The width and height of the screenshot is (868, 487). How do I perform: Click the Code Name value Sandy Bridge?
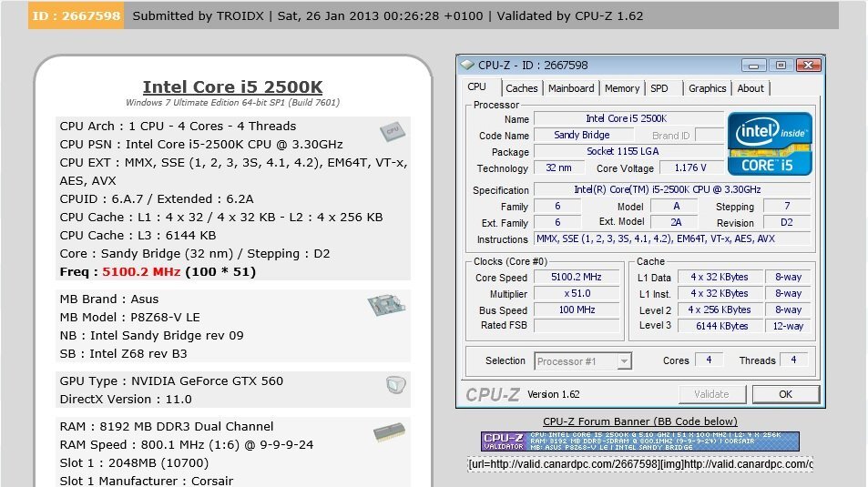pyautogui.click(x=584, y=135)
